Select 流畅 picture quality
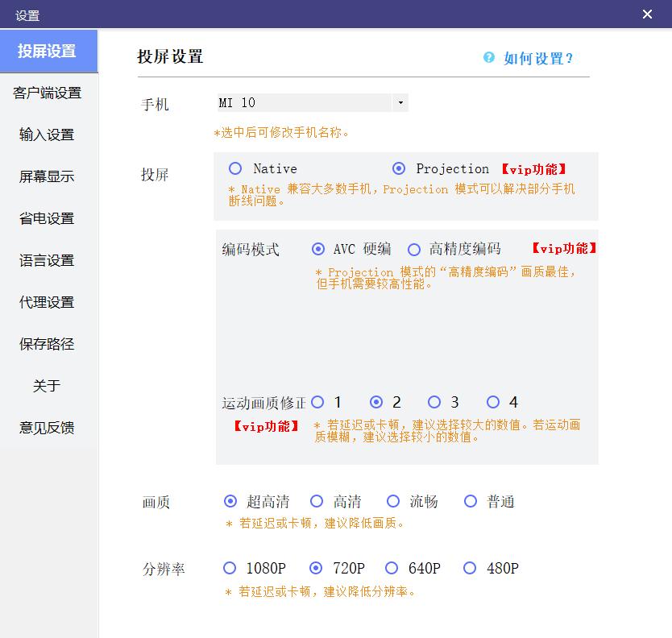 tap(392, 501)
